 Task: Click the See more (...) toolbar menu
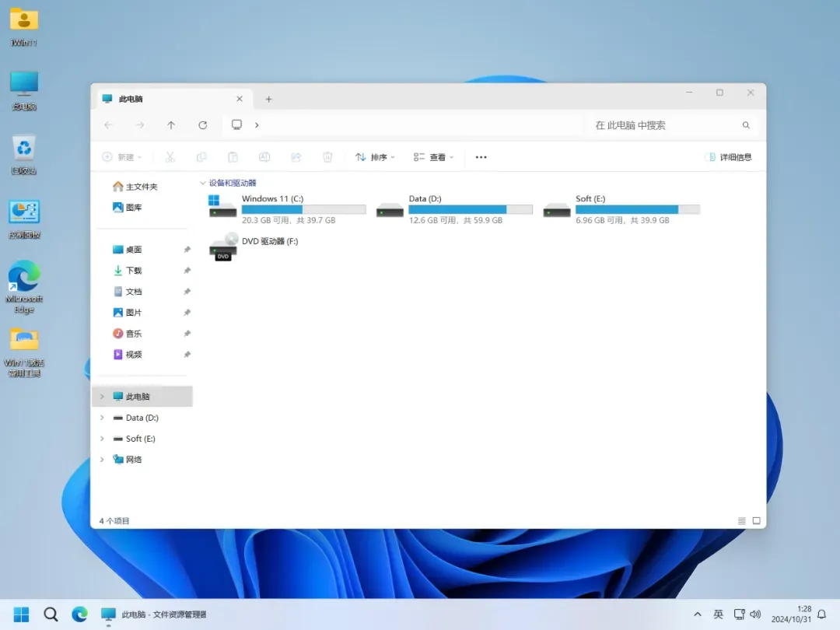(x=480, y=157)
